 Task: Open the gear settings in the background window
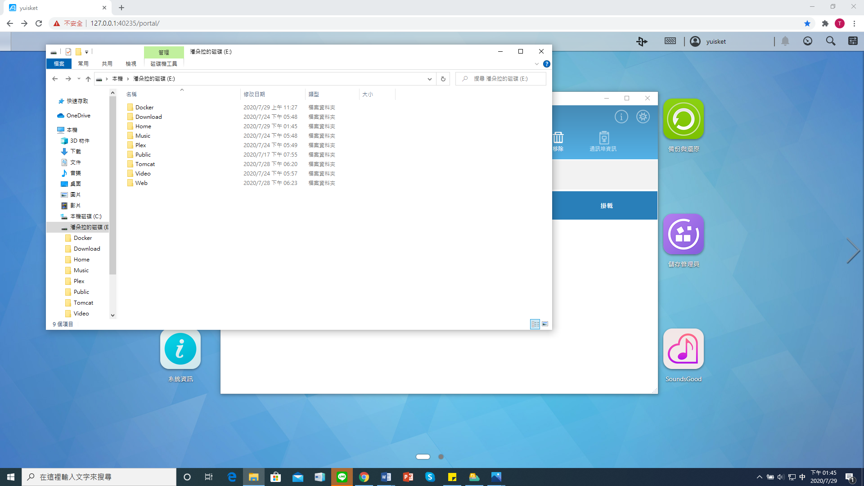(642, 117)
